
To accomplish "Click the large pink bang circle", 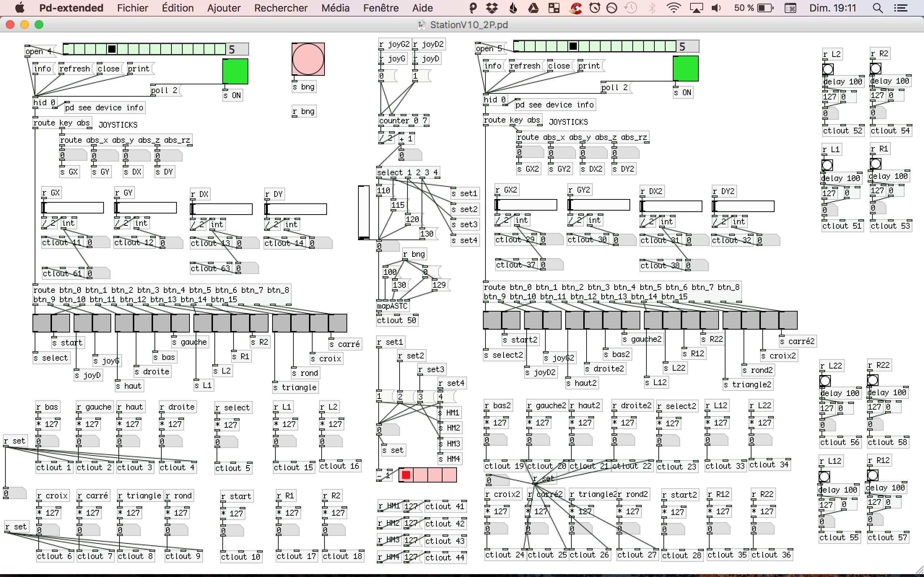I will (x=308, y=59).
